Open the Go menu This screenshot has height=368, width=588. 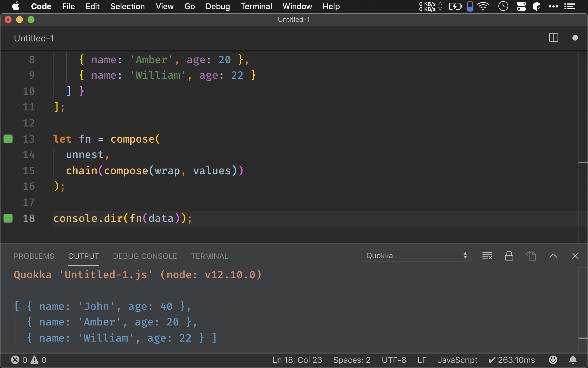coord(189,6)
